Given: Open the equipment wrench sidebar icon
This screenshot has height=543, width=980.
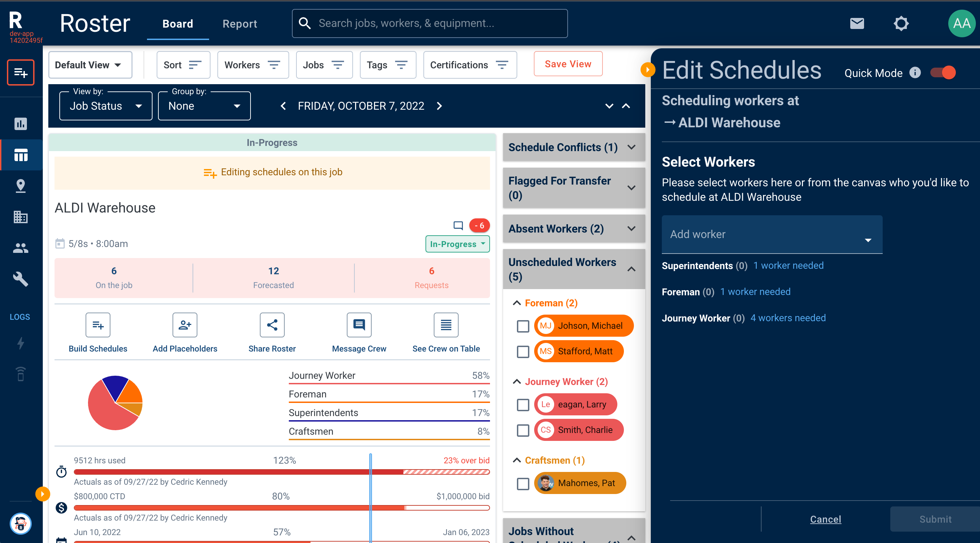Looking at the screenshot, I should 21,279.
